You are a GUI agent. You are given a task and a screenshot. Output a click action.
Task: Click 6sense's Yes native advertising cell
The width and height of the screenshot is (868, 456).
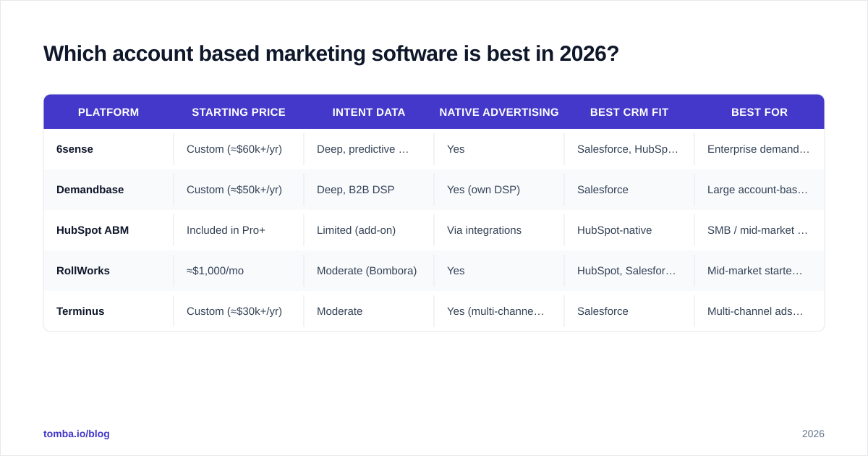coord(499,149)
